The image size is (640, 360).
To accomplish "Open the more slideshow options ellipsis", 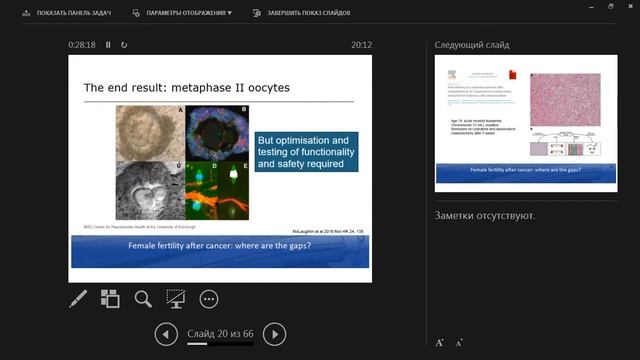I will (209, 299).
